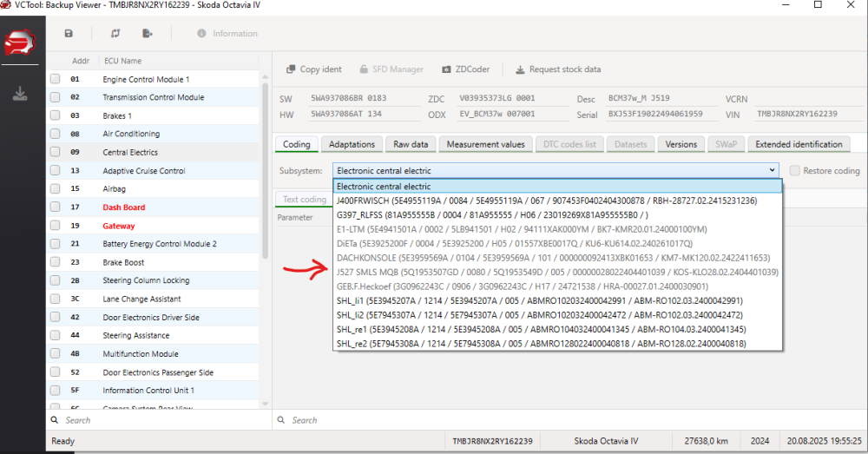
Task: Choose J400FRWISCH subsystem entry
Action: tap(557, 201)
